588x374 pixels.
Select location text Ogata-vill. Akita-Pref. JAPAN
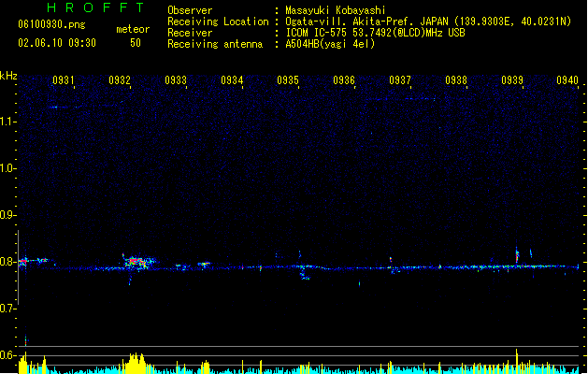[x=366, y=22]
